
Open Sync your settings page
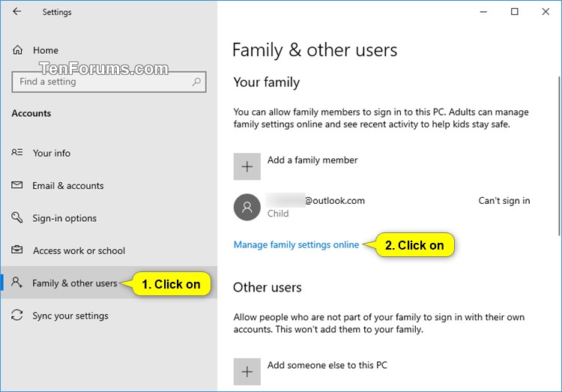click(x=70, y=316)
